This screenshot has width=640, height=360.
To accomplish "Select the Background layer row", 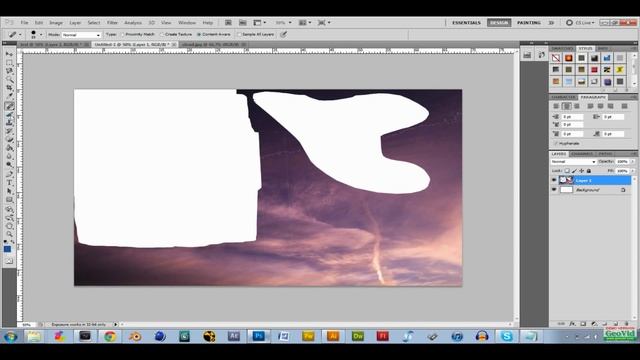I will point(590,190).
